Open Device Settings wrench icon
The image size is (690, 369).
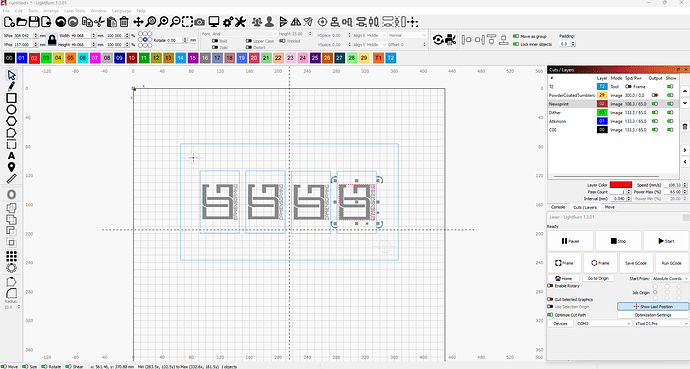click(x=240, y=22)
